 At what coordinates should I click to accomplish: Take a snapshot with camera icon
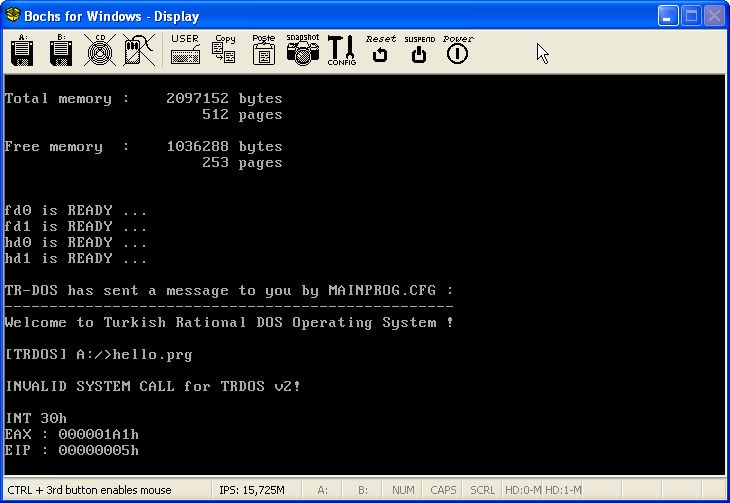pyautogui.click(x=303, y=49)
